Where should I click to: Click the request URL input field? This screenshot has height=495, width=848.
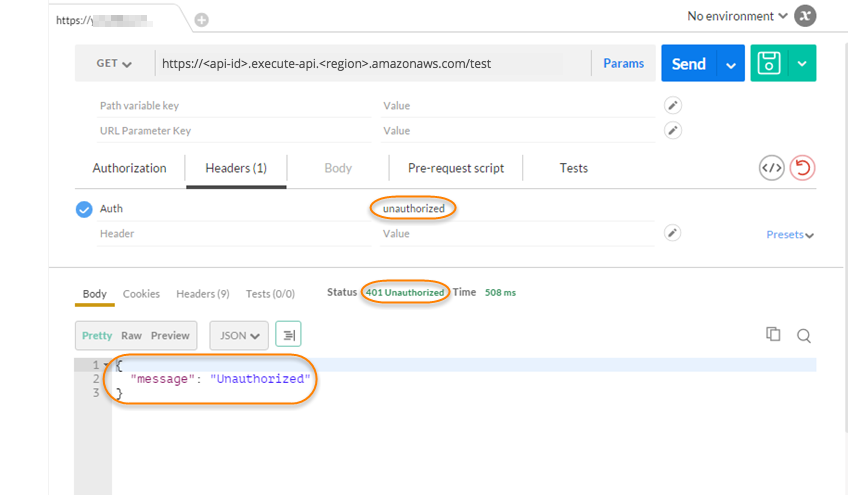pyautogui.click(x=370, y=64)
